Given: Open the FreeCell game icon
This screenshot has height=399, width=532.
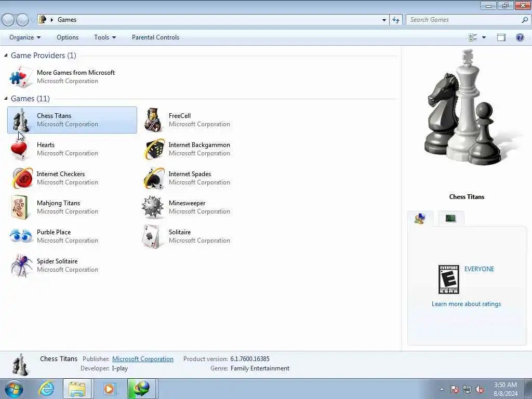Looking at the screenshot, I should coord(153,120).
